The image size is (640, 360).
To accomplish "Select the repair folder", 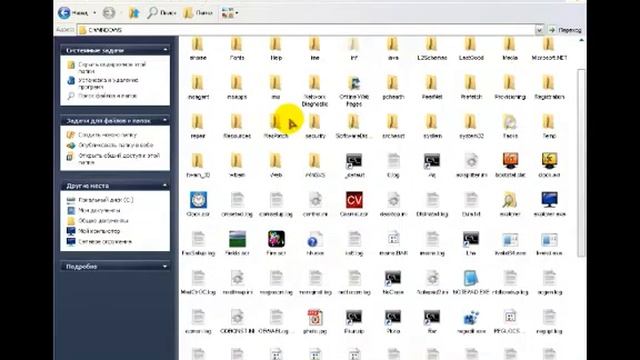I will [198, 127].
